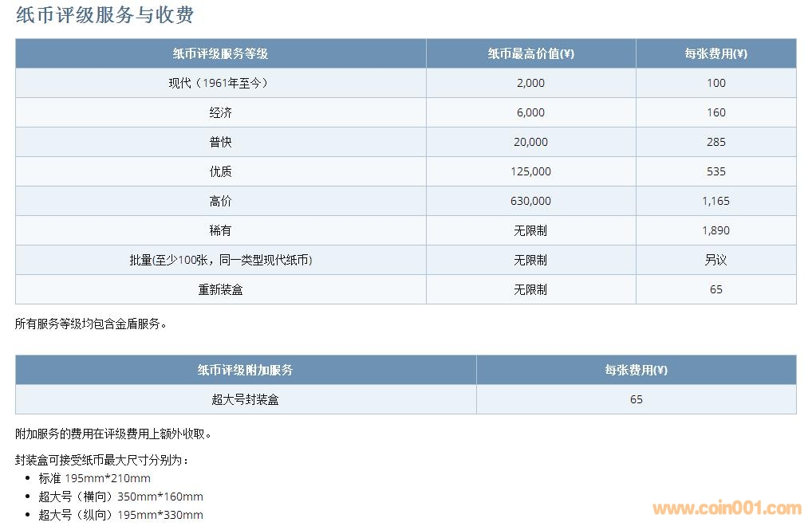Select the 高价 service level cell

point(220,201)
